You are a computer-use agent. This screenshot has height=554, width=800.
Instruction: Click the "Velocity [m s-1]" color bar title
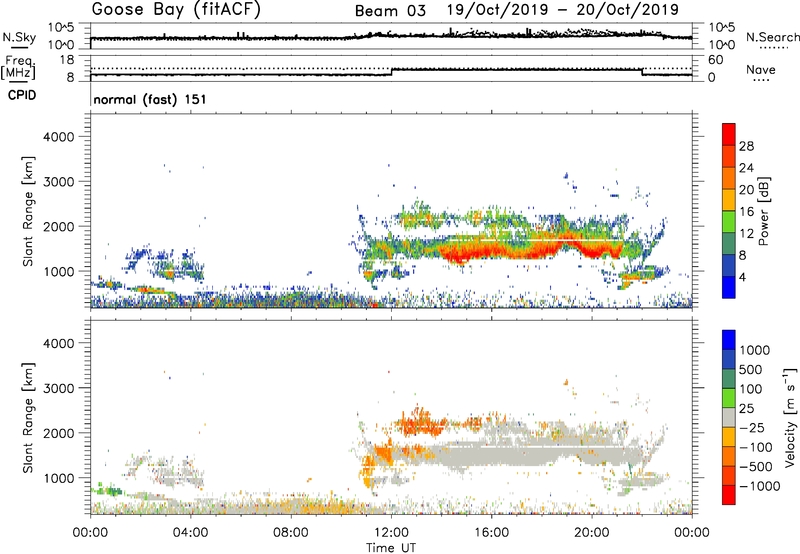click(790, 417)
